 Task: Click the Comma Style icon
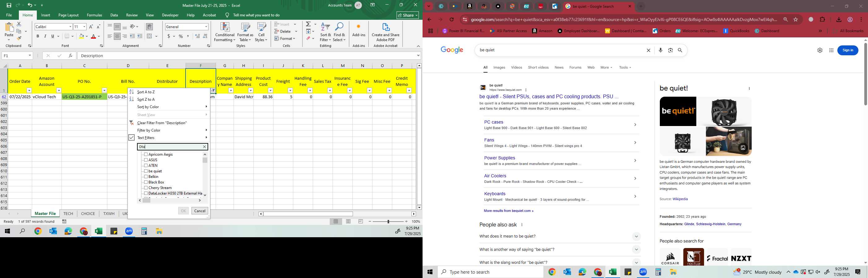tap(188, 36)
